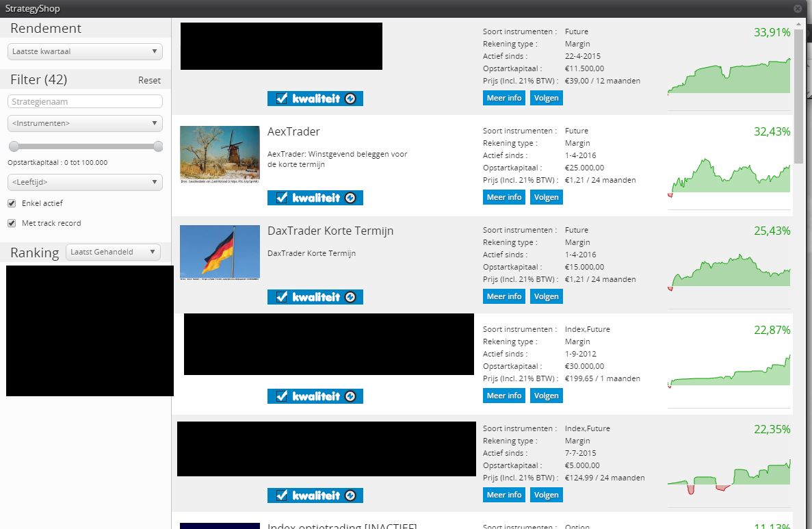812x529 pixels.
Task: Open the AexTrader windmill thumbnail
Action: click(220, 155)
